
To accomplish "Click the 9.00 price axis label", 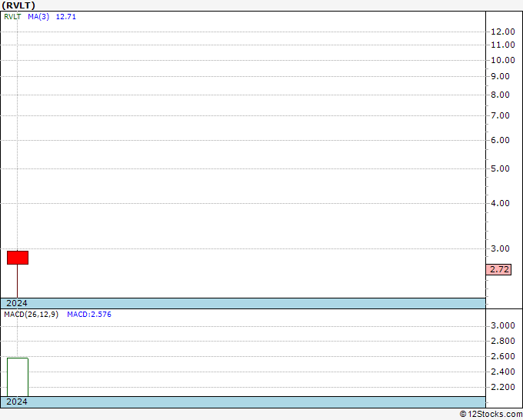I will tap(500, 76).
